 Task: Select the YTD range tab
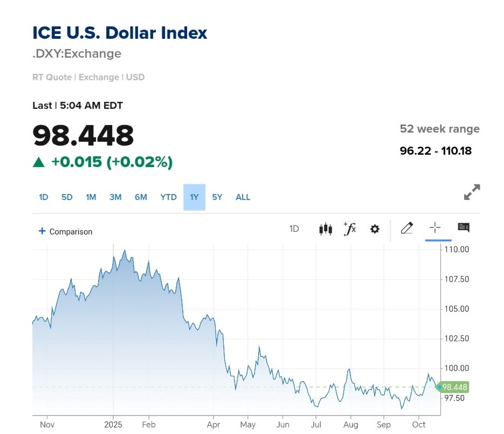[x=168, y=197]
